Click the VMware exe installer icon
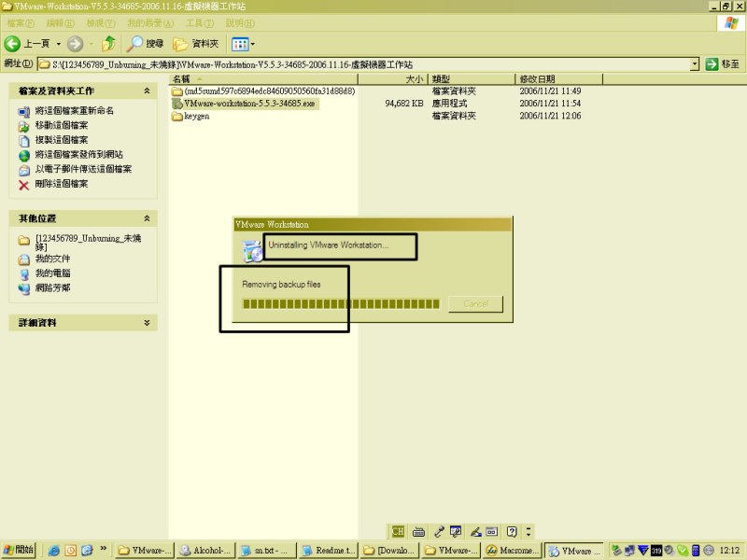Viewport: 747px width, 560px height. 177,104
